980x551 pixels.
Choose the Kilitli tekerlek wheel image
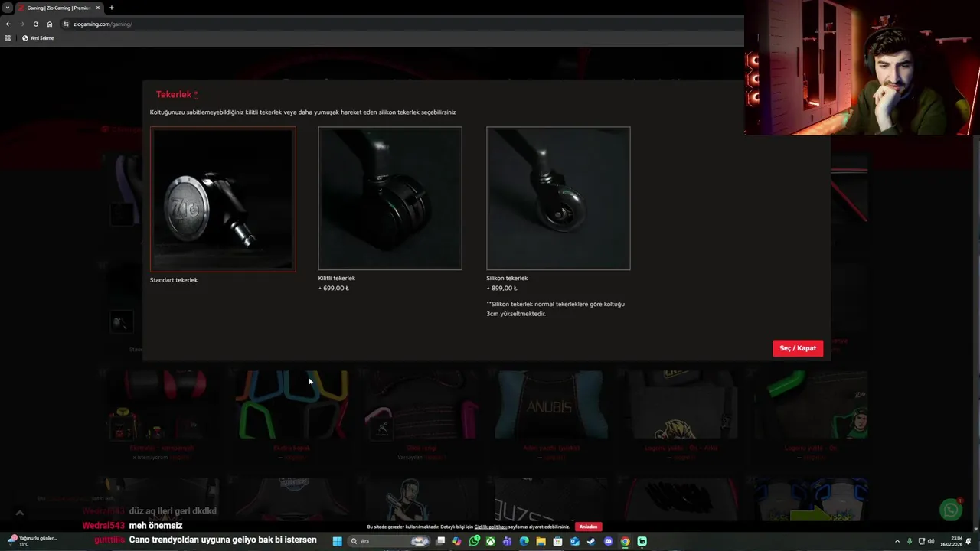tap(390, 198)
